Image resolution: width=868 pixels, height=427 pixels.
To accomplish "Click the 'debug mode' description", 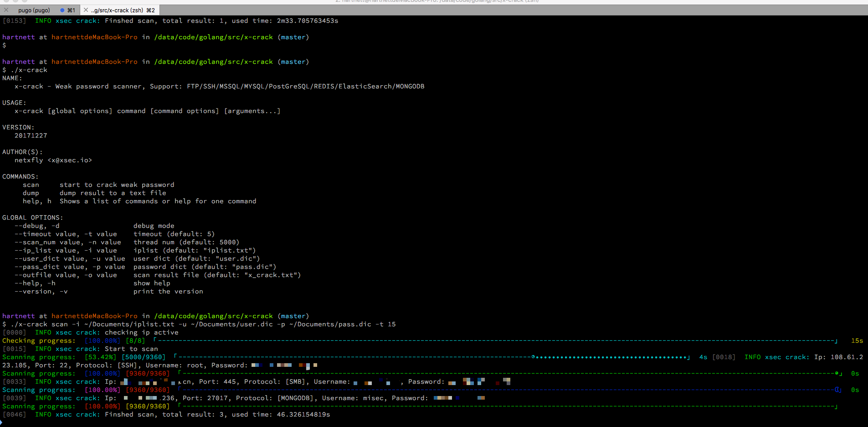I will click(154, 226).
